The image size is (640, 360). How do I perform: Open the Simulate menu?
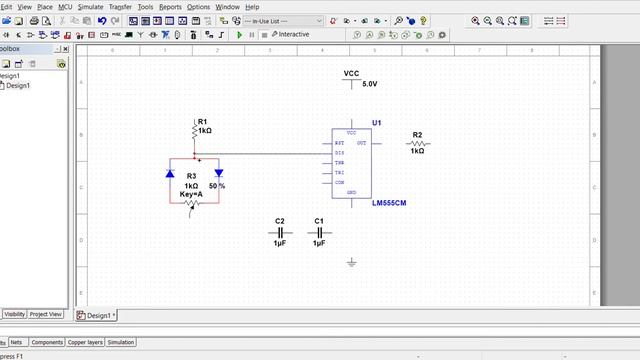coord(90,7)
